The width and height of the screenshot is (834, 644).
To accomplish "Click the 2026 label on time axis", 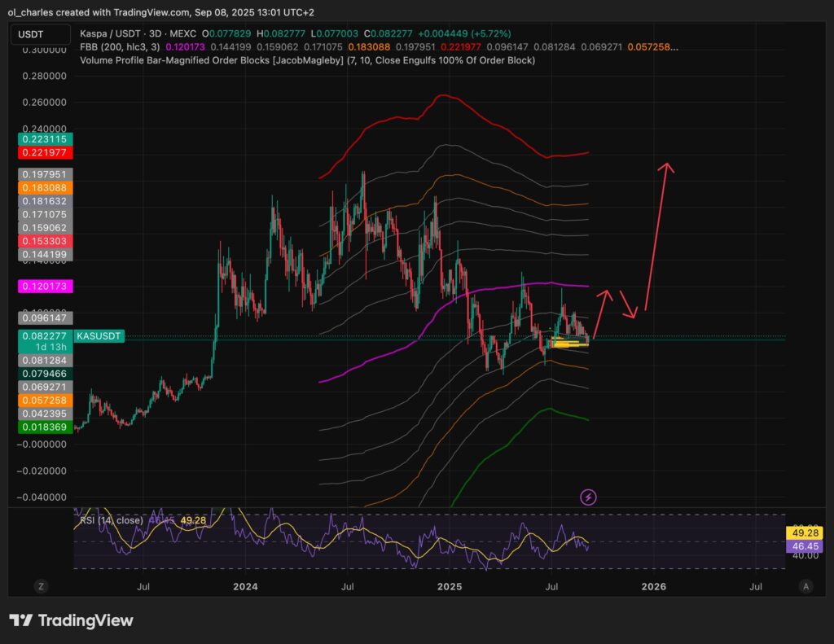I will click(653, 586).
